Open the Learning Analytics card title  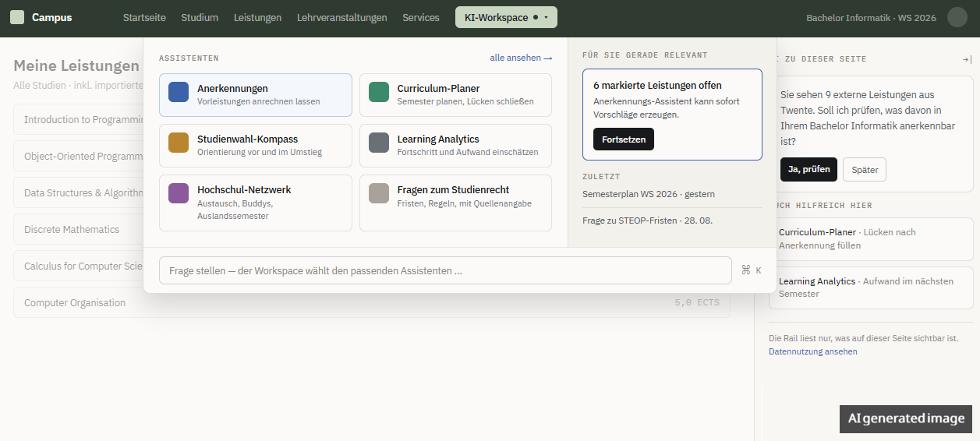(438, 139)
